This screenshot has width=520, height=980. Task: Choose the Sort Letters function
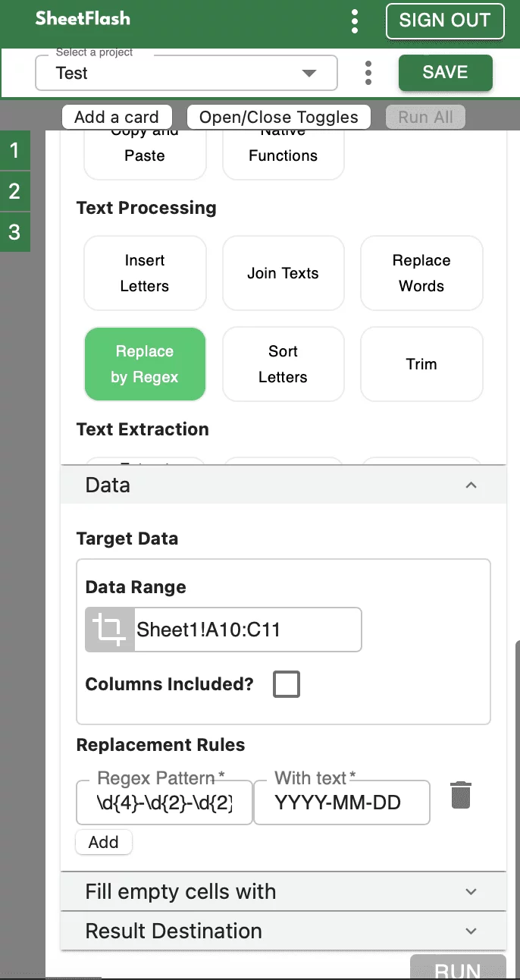(283, 364)
